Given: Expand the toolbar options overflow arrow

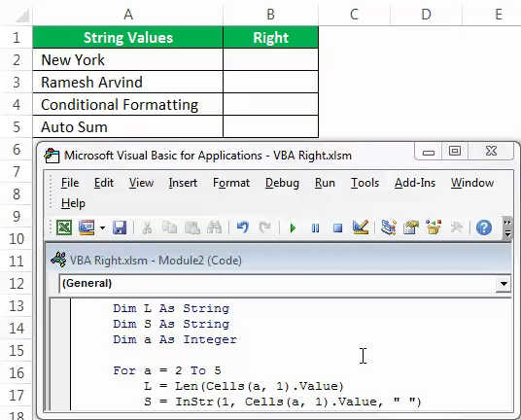Looking at the screenshot, I should click(x=507, y=228).
